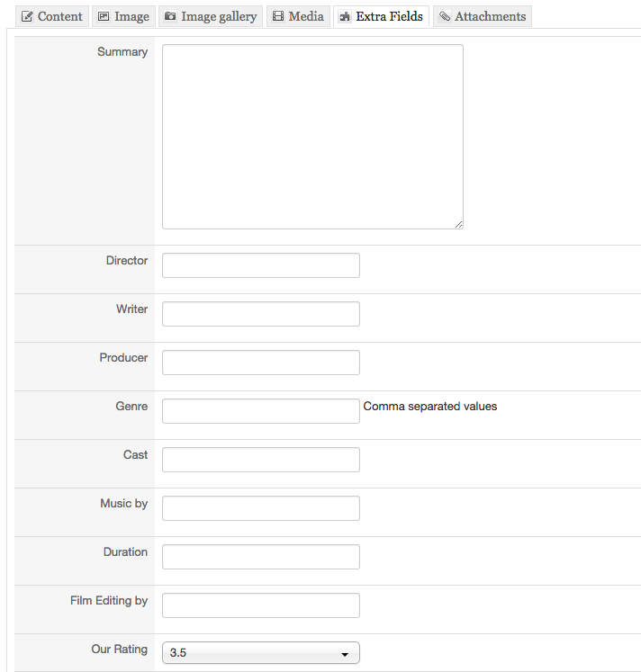The image size is (641, 672).
Task: Open the Our Rating dropdown
Action: [x=261, y=653]
